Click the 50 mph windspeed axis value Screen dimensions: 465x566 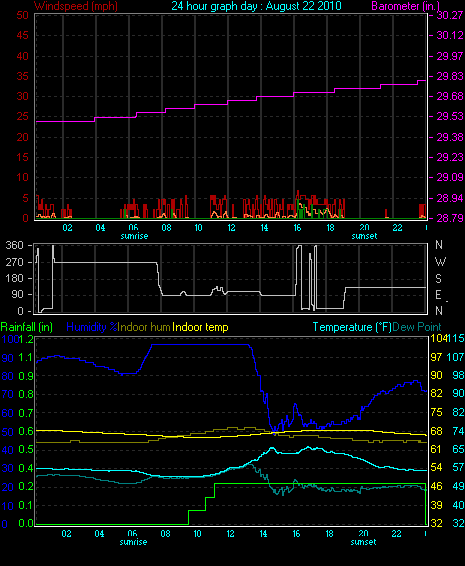pos(22,15)
